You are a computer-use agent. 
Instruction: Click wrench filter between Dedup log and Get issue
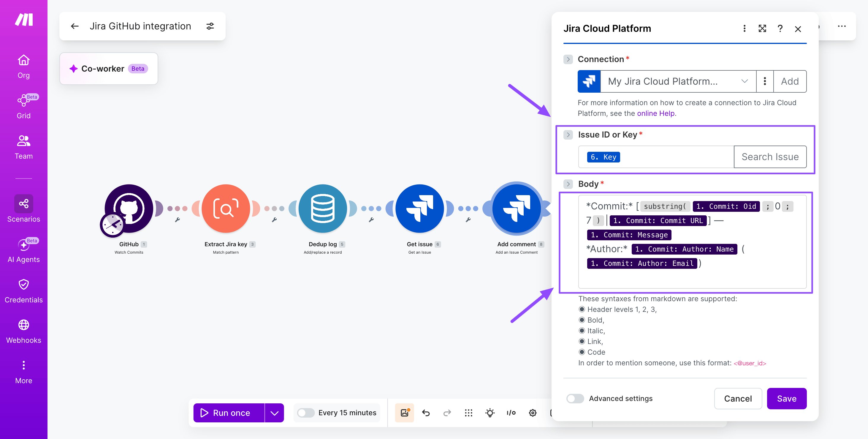pos(371,220)
